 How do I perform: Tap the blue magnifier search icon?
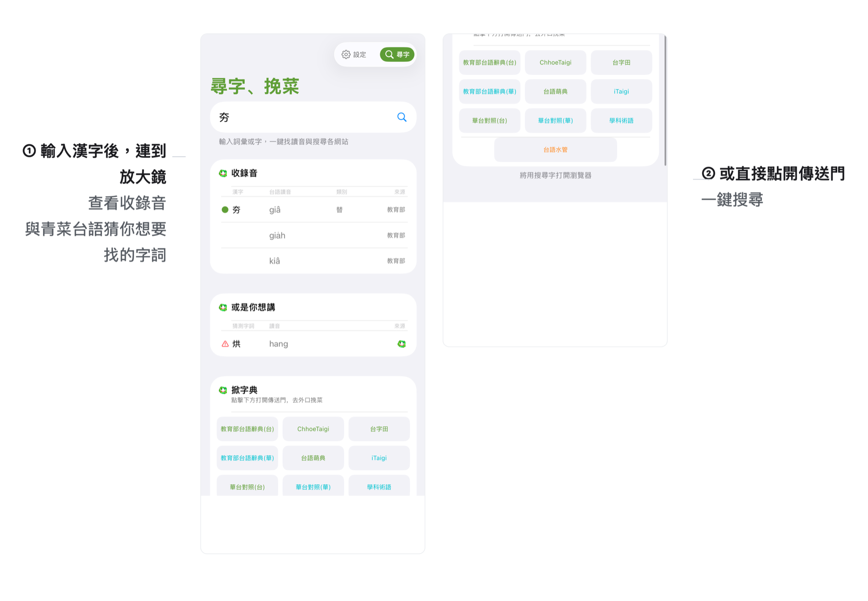coord(402,117)
